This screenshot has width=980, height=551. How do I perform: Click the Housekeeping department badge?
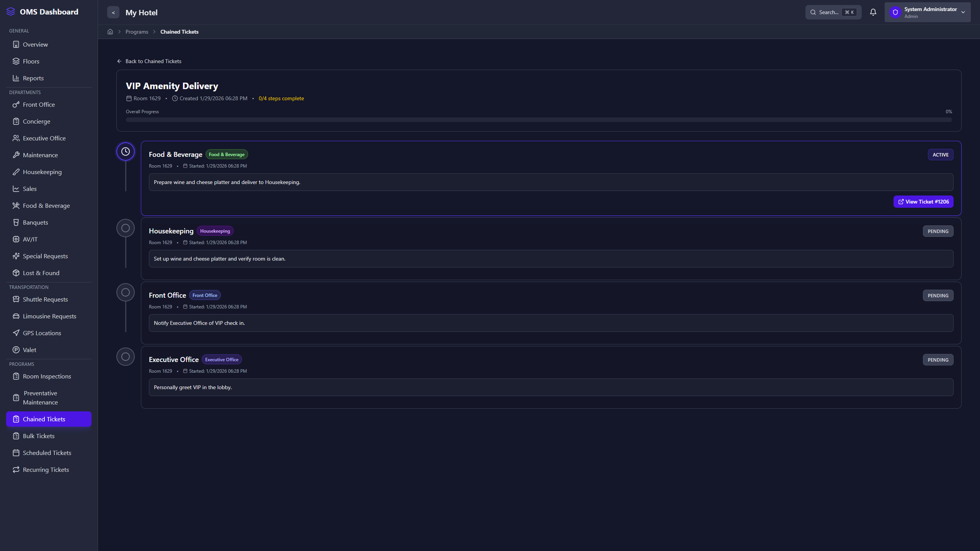(x=215, y=231)
